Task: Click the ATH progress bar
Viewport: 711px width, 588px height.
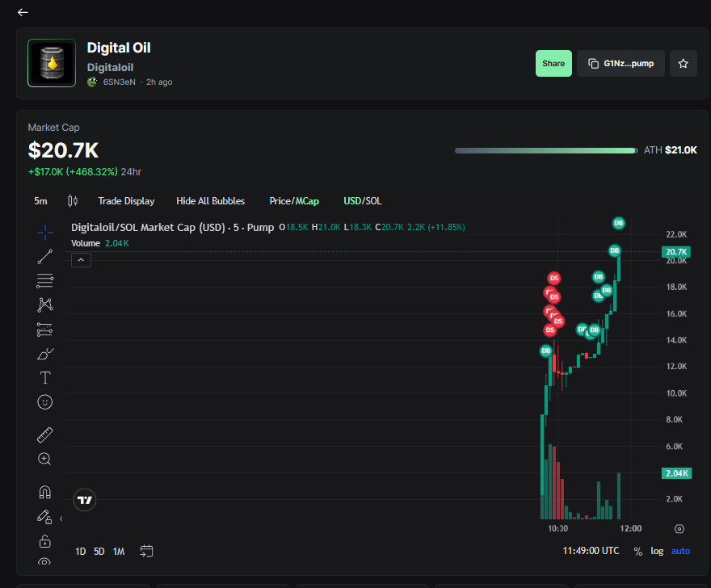Action: 546,150
